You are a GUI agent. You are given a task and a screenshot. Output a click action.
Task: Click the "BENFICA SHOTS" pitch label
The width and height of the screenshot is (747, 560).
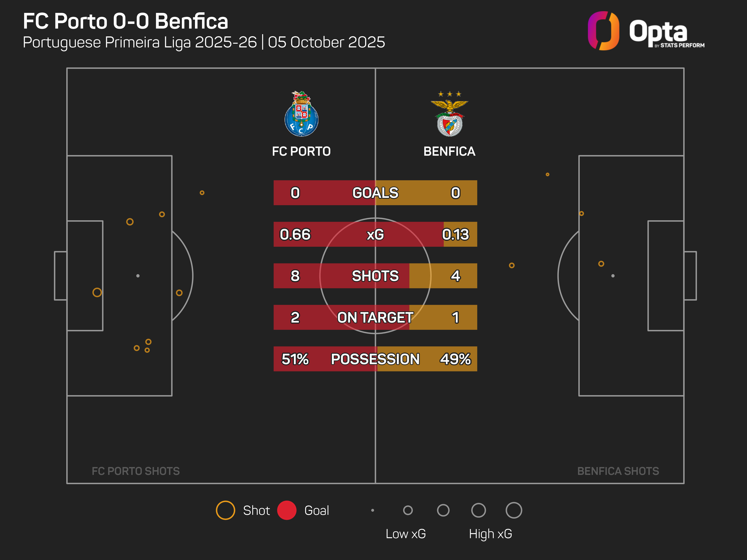pyautogui.click(x=618, y=471)
